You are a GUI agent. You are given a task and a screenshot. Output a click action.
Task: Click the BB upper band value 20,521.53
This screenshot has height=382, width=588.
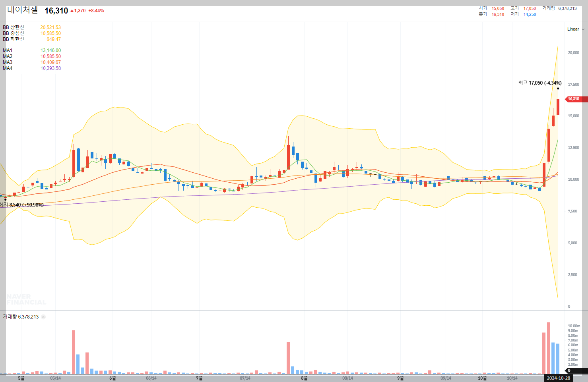(50, 27)
